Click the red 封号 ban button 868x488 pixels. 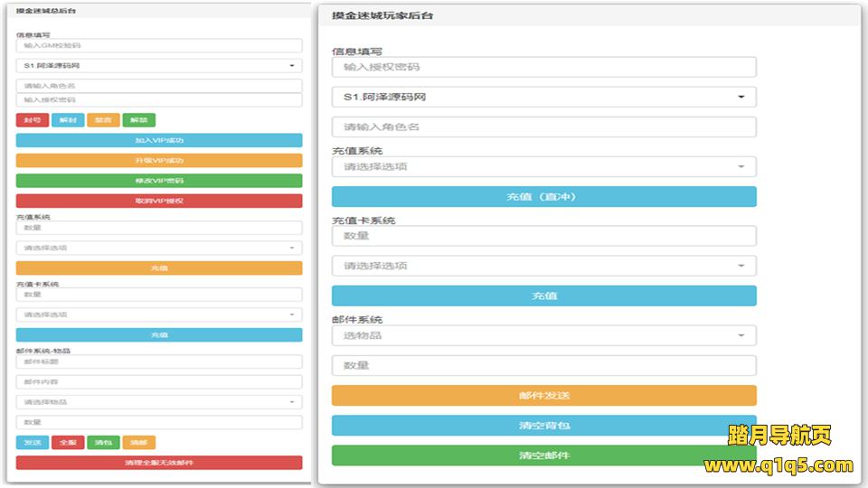click(32, 119)
